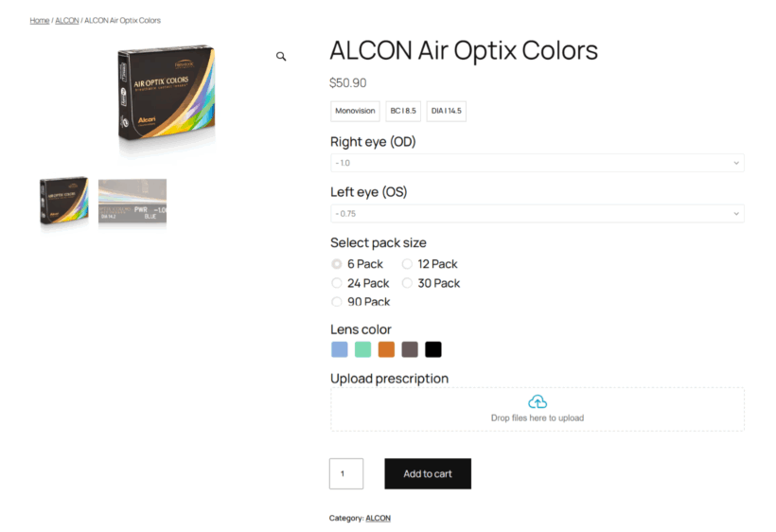This screenshot has height=532, width=776.
Task: Click the quantity input field
Action: [x=346, y=473]
